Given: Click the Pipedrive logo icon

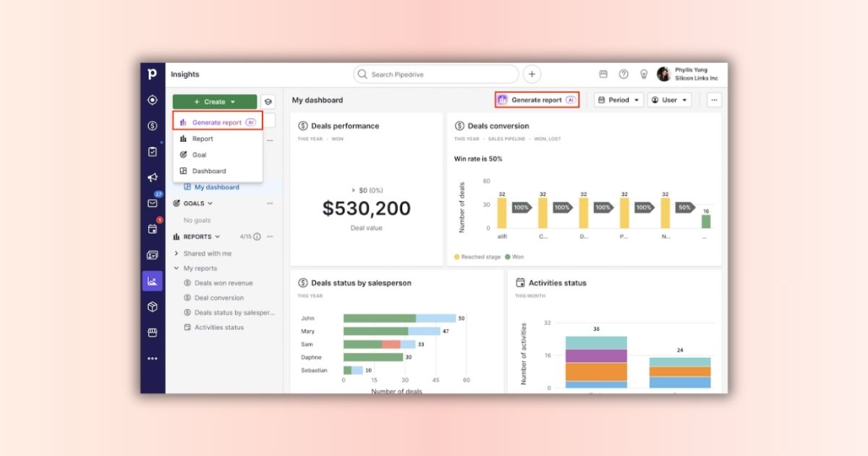Looking at the screenshot, I should click(x=152, y=74).
